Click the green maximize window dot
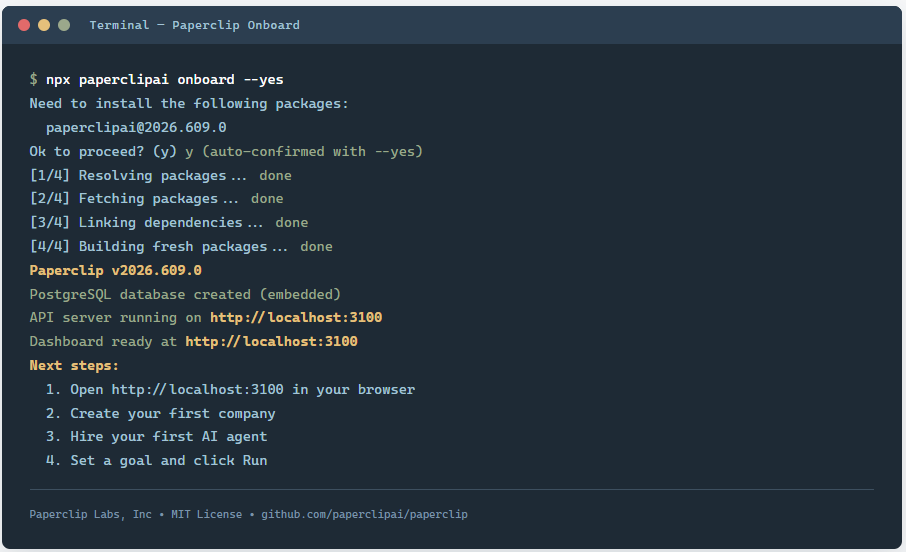The image size is (906, 552). click(64, 25)
